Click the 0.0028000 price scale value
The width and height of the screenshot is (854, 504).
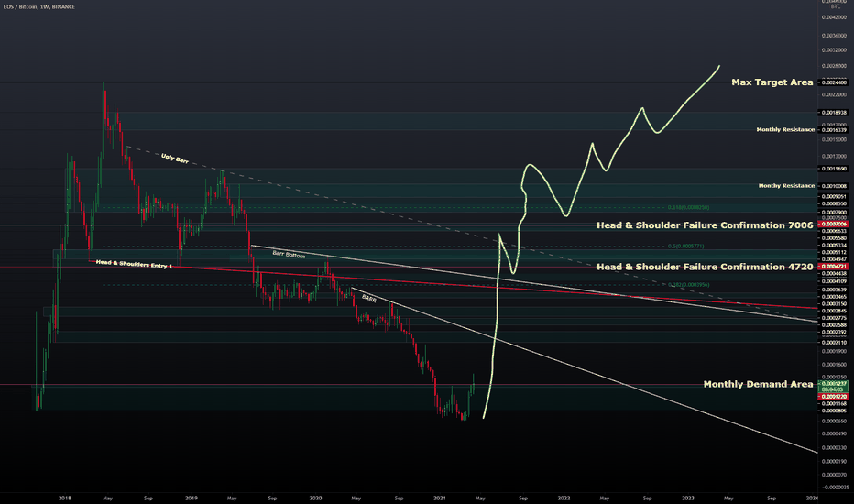834,66
